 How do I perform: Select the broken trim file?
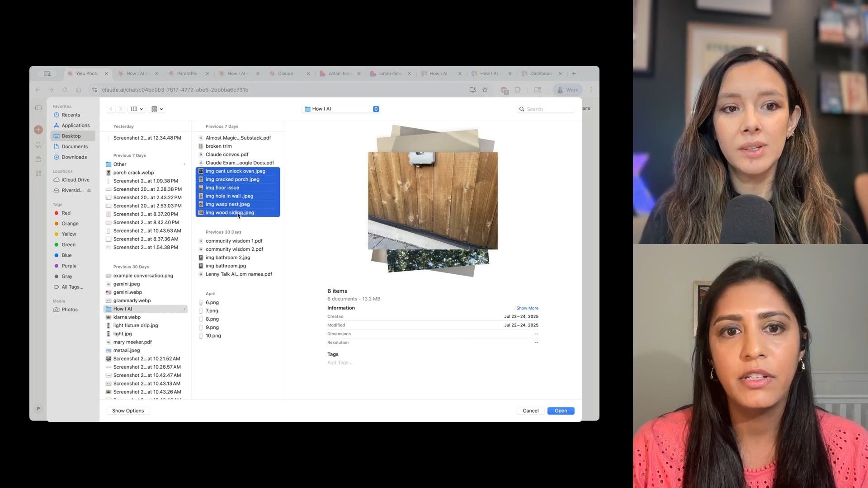218,146
